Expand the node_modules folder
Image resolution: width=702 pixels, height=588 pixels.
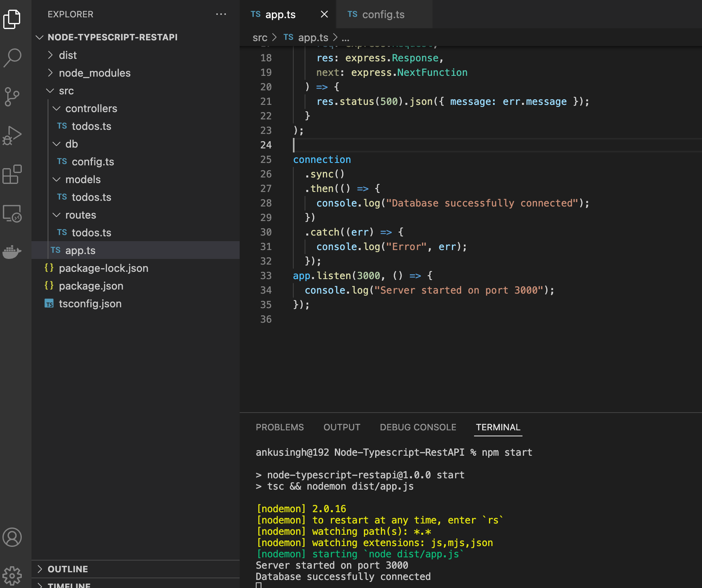[x=50, y=73]
